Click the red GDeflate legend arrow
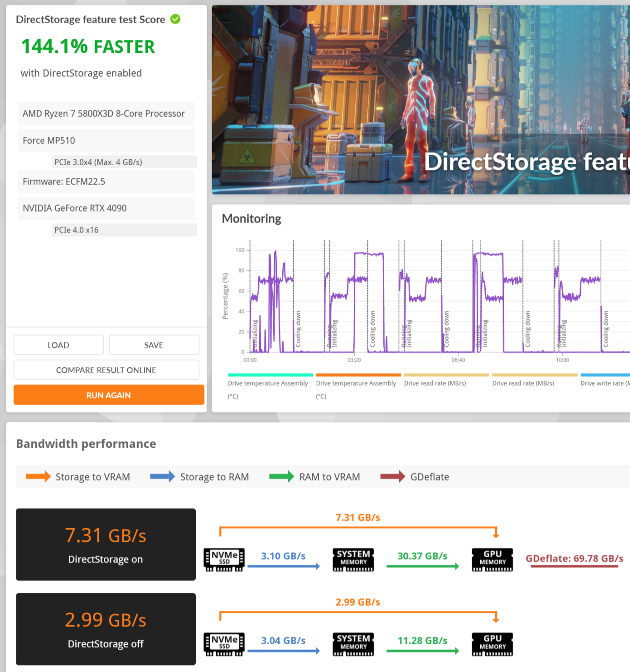 coord(392,476)
